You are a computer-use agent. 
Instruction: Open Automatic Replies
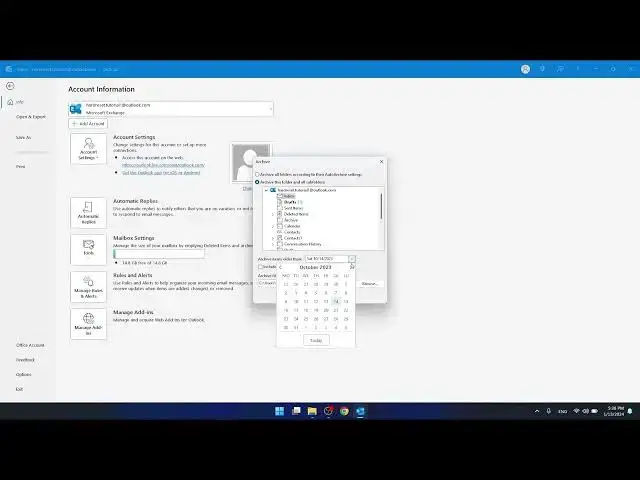[88, 213]
